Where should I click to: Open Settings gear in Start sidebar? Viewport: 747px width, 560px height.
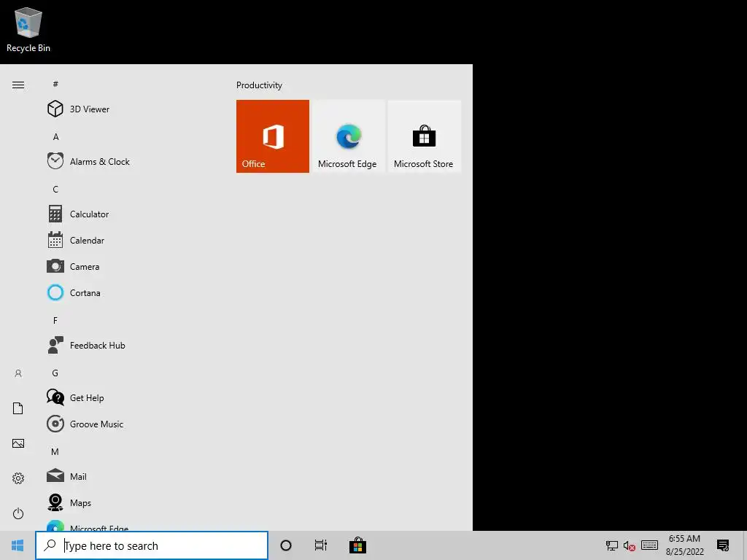[x=18, y=478]
